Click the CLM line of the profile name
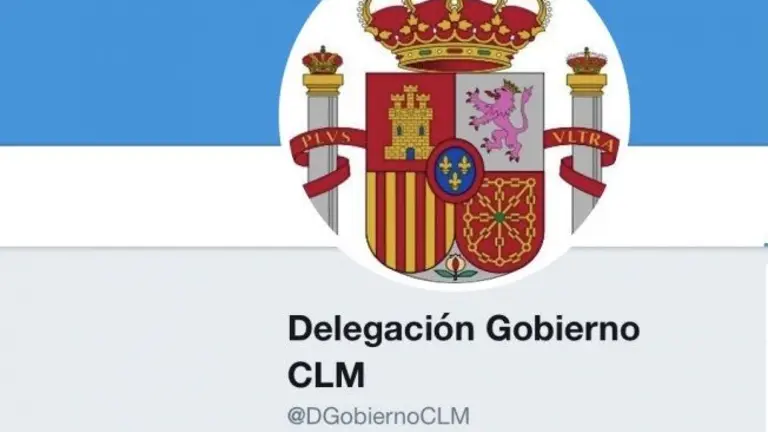This screenshot has width=768, height=432. 326,375
